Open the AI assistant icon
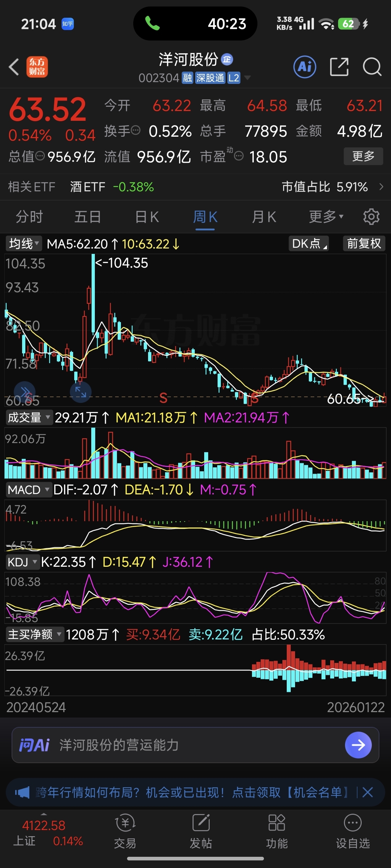This screenshot has height=868, width=391. [x=304, y=67]
